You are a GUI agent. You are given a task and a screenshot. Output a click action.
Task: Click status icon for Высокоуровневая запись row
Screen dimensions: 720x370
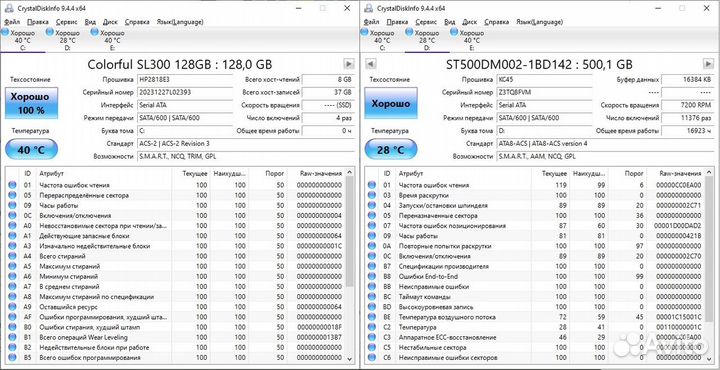(371, 307)
